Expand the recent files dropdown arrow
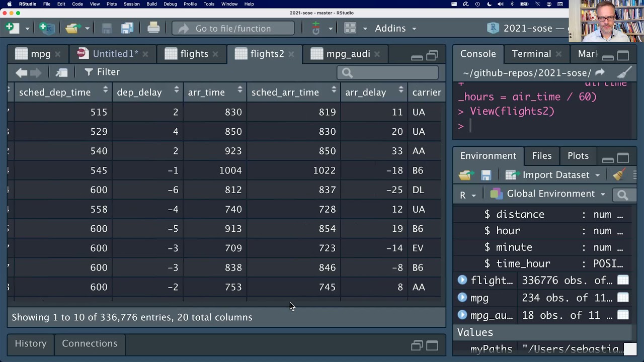This screenshot has height=362, width=644. [x=87, y=29]
